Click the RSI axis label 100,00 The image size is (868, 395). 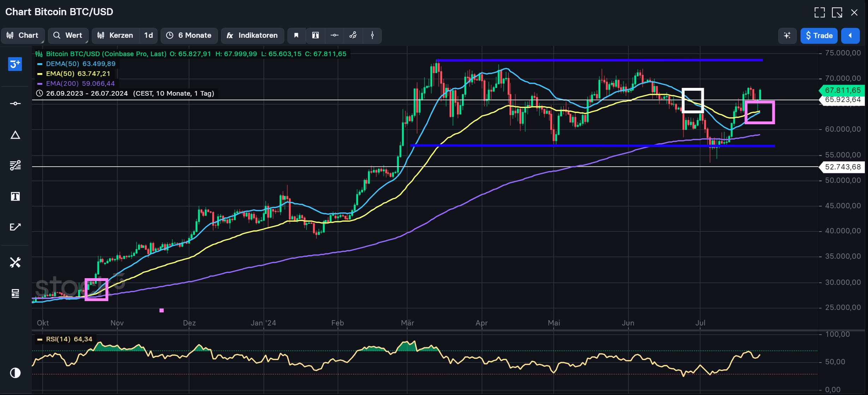coord(838,334)
